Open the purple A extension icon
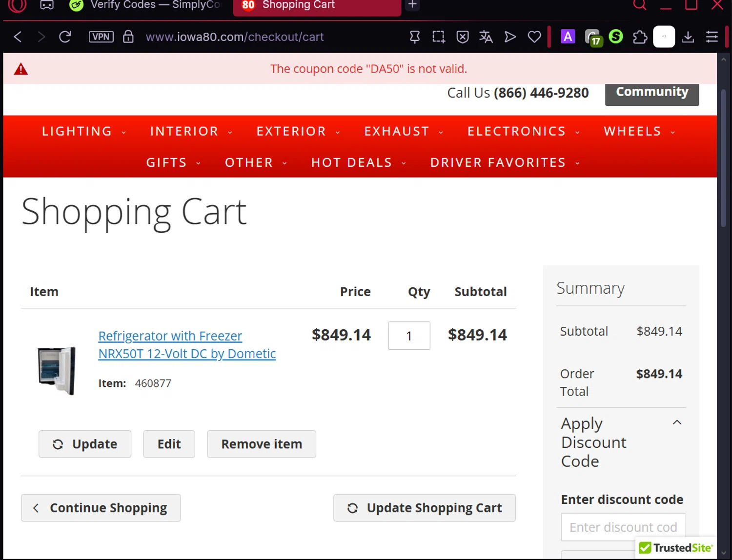 tap(568, 37)
